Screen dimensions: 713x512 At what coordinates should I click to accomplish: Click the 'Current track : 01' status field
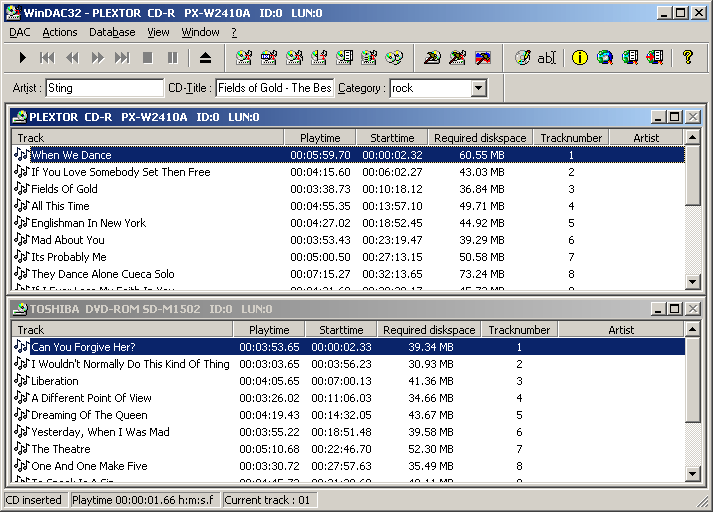click(269, 500)
